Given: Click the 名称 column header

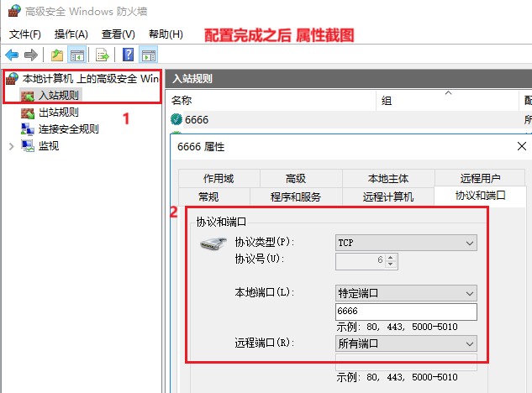Looking at the screenshot, I should tap(271, 101).
